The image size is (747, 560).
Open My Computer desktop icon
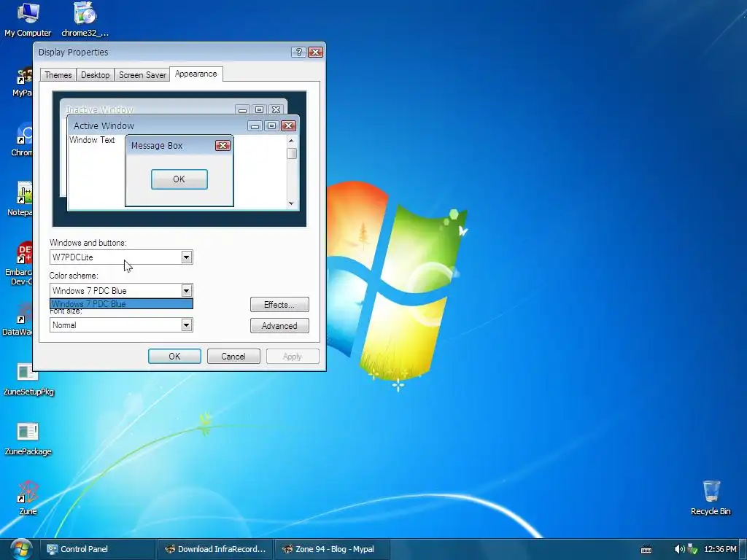point(28,19)
